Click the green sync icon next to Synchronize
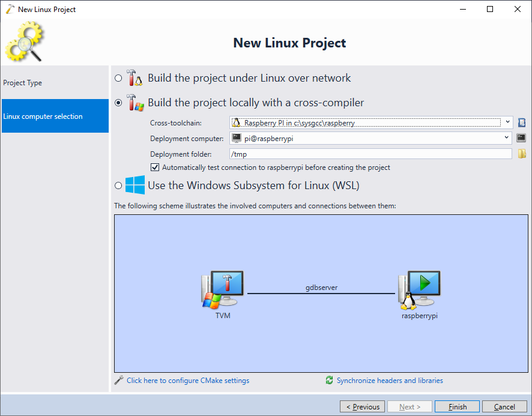The image size is (532, 416). [329, 380]
